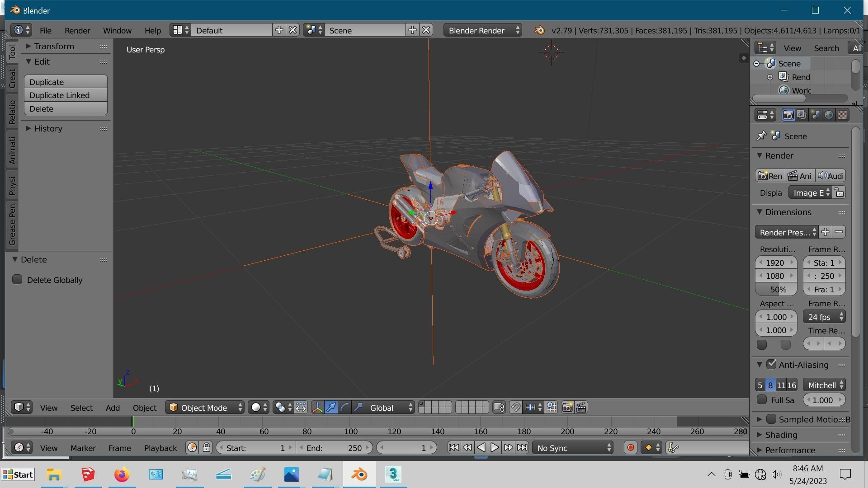Open the Outliner editor type selector

click(x=765, y=48)
